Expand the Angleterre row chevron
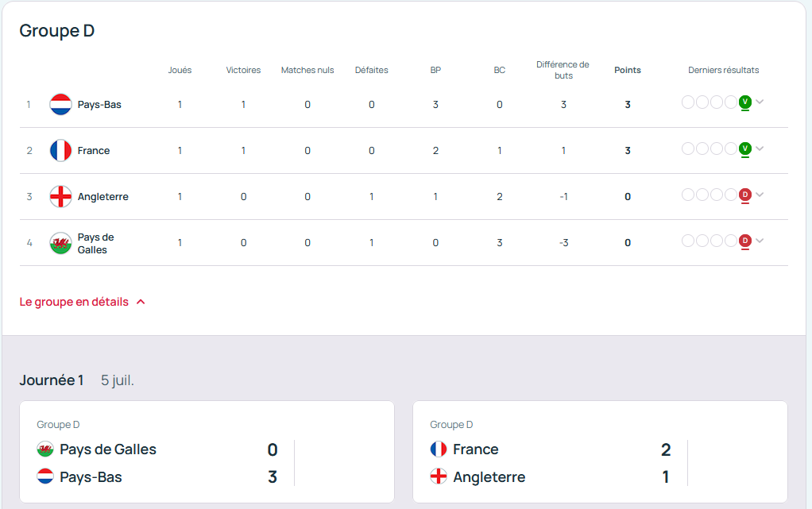Screen dimensions: 812x509 [x=760, y=195]
